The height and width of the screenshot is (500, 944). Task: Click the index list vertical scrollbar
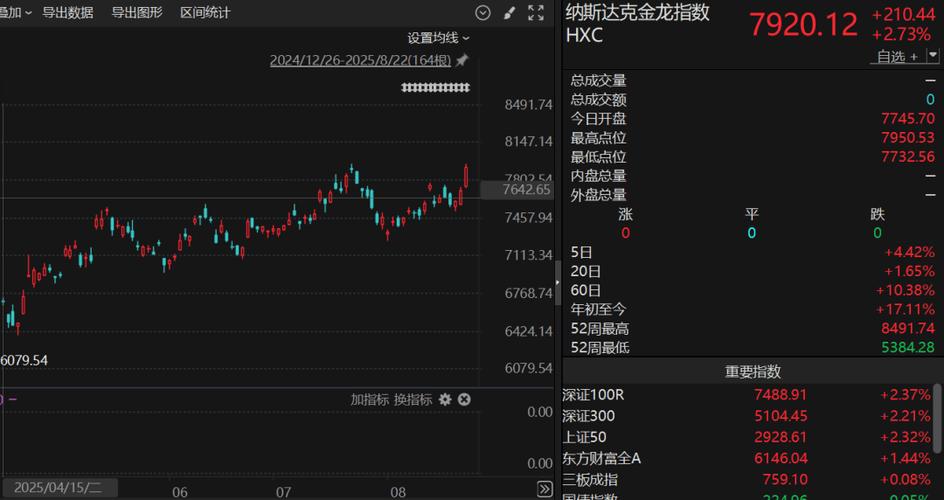[937, 418]
